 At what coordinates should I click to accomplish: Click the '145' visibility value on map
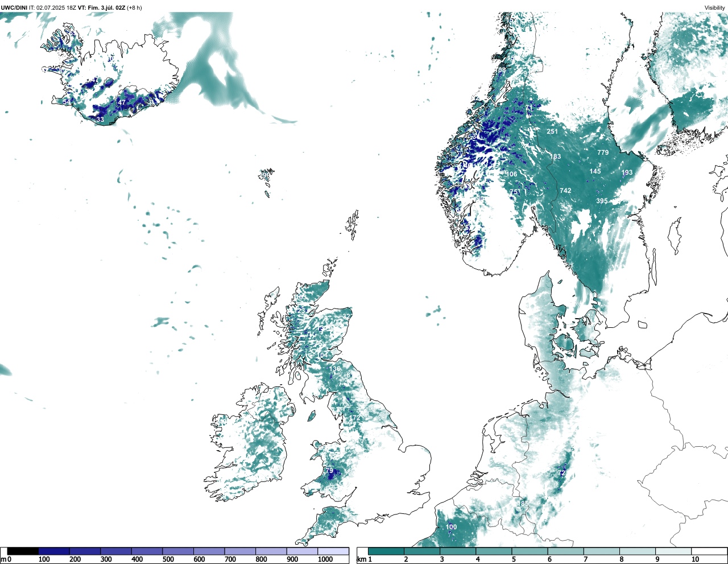pyautogui.click(x=595, y=171)
